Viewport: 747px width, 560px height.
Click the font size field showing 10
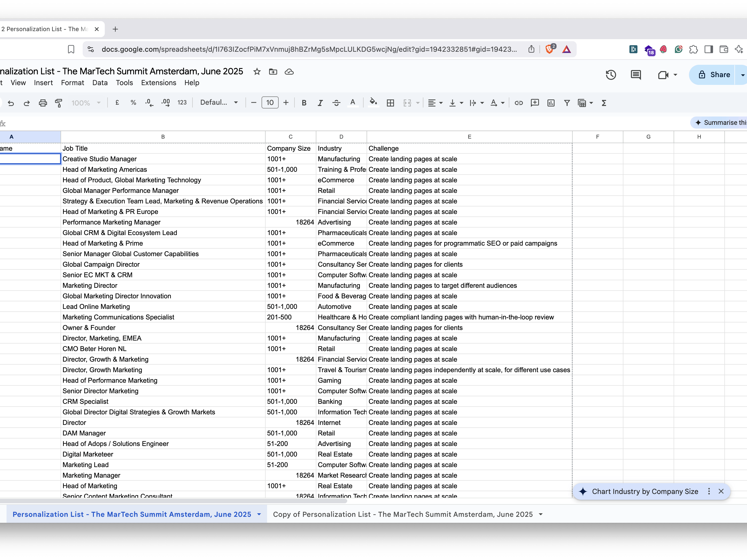pos(270,103)
